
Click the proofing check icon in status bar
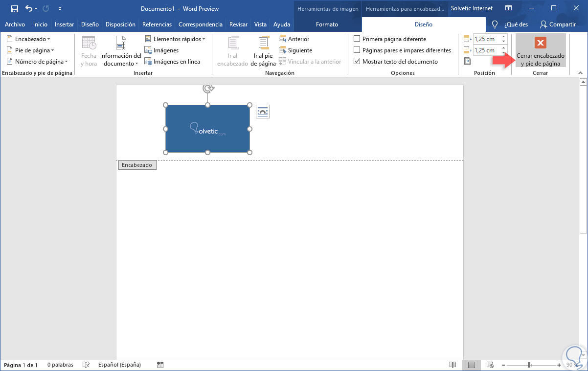click(x=86, y=365)
